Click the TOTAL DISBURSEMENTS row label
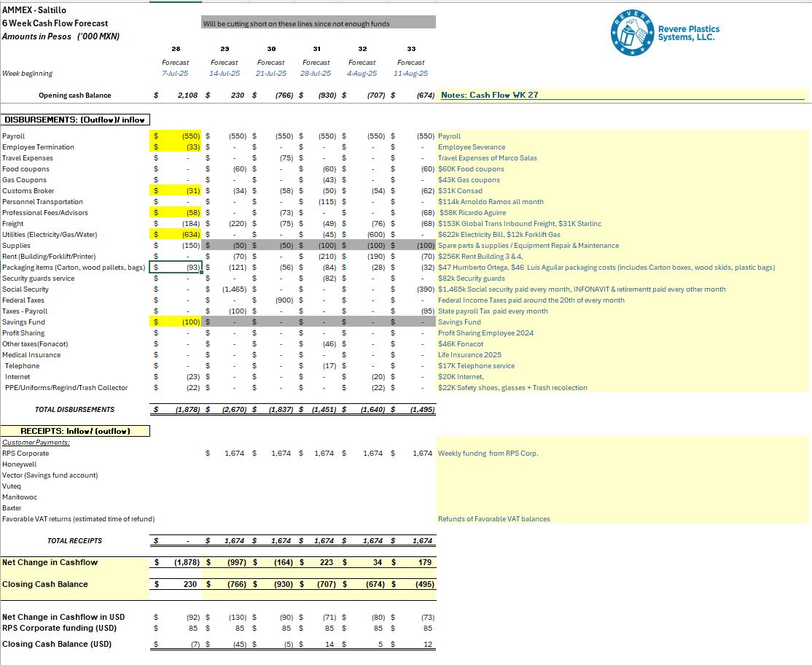Image resolution: width=812 pixels, height=665 pixels. (x=74, y=410)
